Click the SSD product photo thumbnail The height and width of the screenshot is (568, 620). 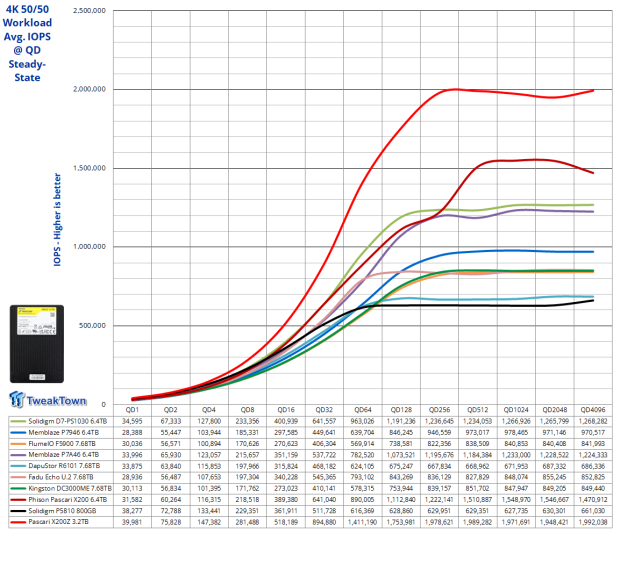pos(37,344)
